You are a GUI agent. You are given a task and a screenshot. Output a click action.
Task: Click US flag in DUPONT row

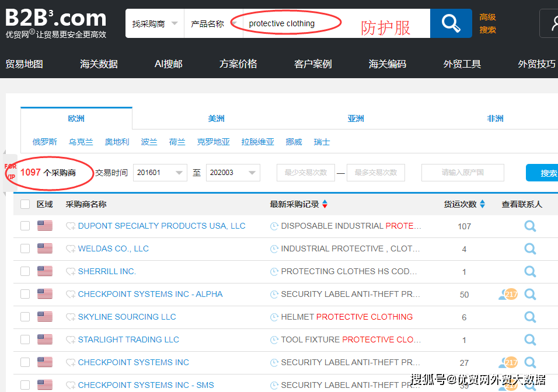(x=45, y=226)
